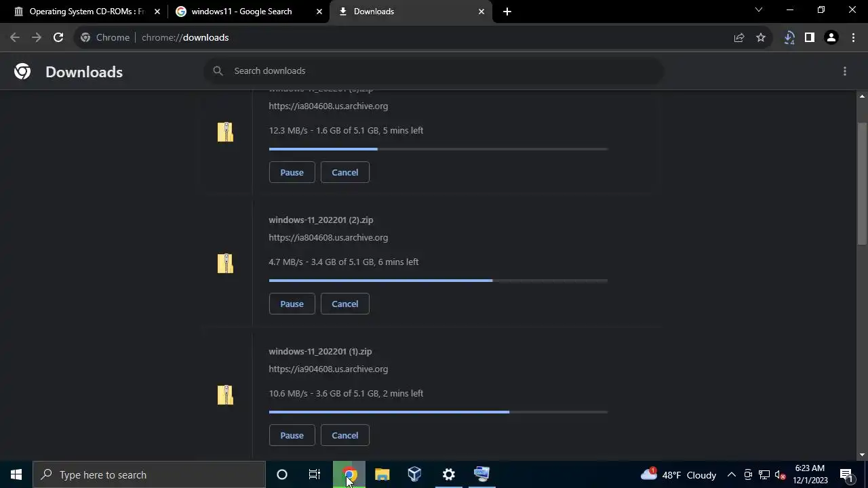Screen dimensions: 868x488
Task: Cancel the 12.3 MB/s download
Action: [344, 172]
